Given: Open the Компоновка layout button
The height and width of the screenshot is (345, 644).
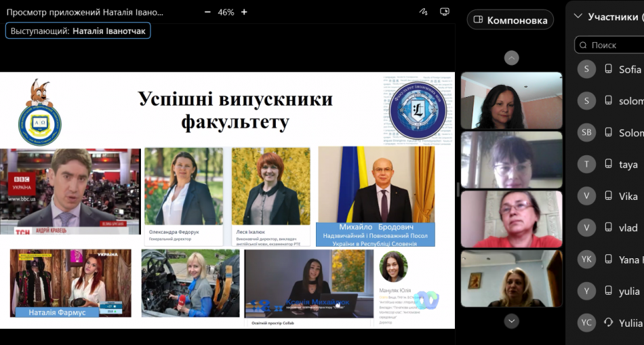Looking at the screenshot, I should coord(510,20).
